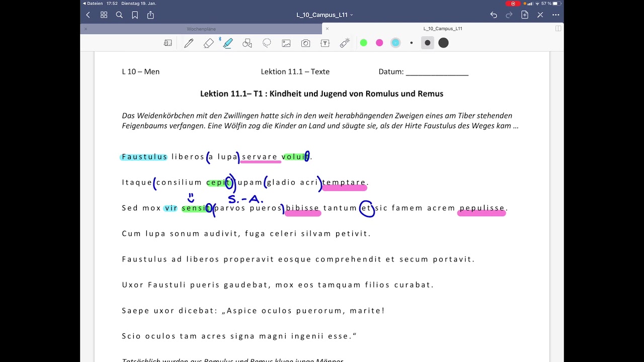Tap the underlined word 'servare'
The width and height of the screenshot is (644, 362).
260,157
